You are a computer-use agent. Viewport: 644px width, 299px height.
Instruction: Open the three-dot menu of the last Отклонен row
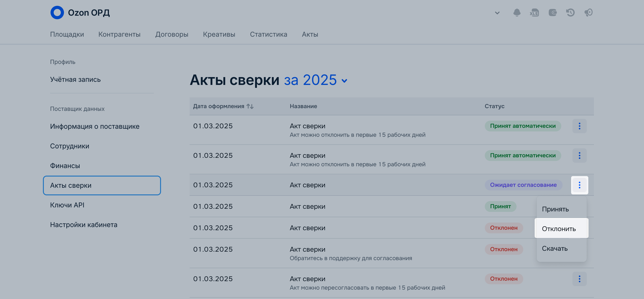pos(579,279)
